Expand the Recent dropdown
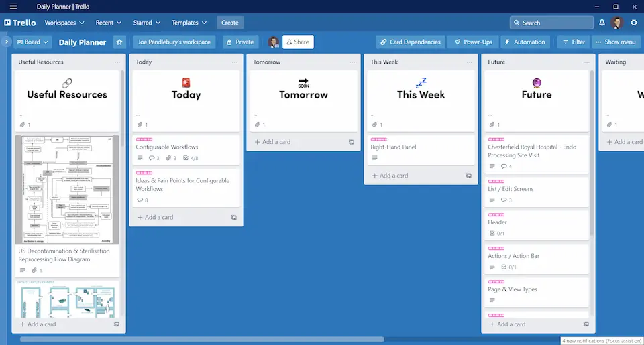This screenshot has width=644, height=345. (x=109, y=23)
